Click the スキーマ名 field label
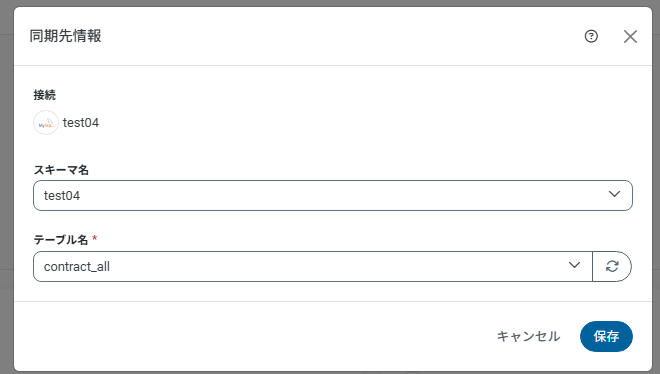The image size is (660, 374). point(61,170)
